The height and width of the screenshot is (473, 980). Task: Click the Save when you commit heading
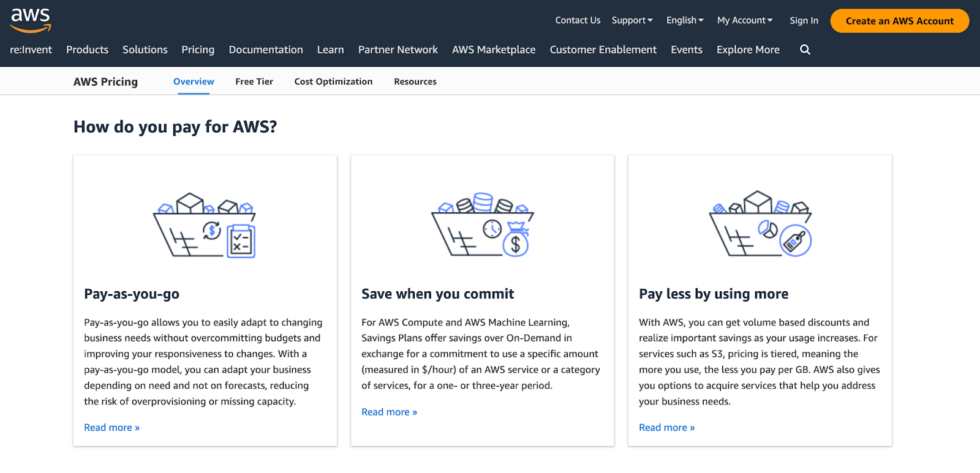tap(437, 294)
